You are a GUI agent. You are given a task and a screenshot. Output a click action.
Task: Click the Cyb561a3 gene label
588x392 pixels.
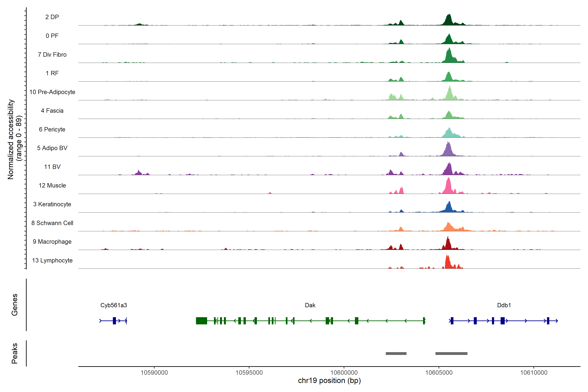tap(114, 305)
